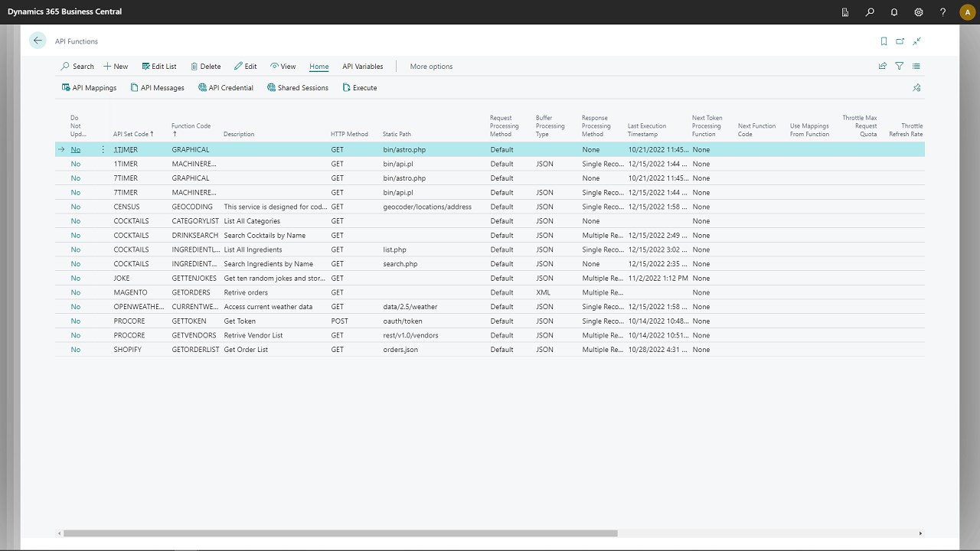
Task: Click the XML buffer type cell
Action: pos(544,292)
